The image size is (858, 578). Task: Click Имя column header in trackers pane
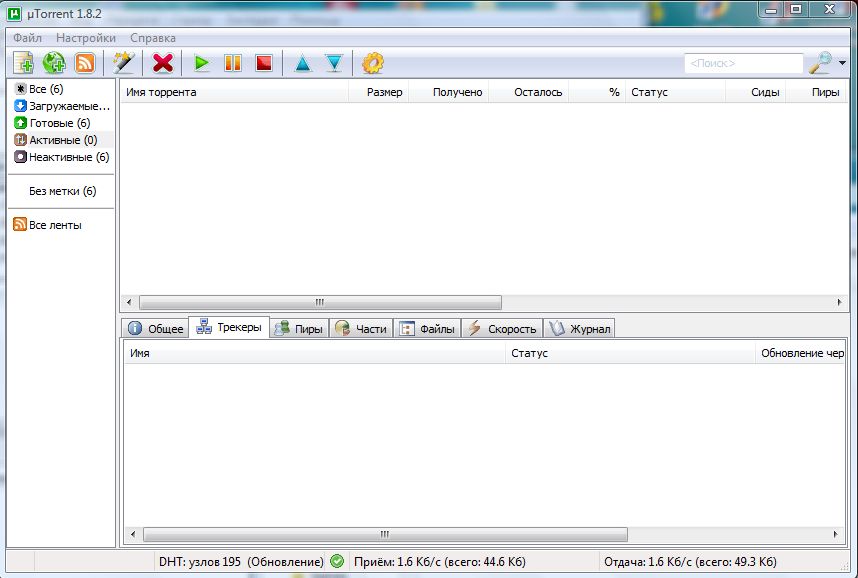[x=315, y=353]
